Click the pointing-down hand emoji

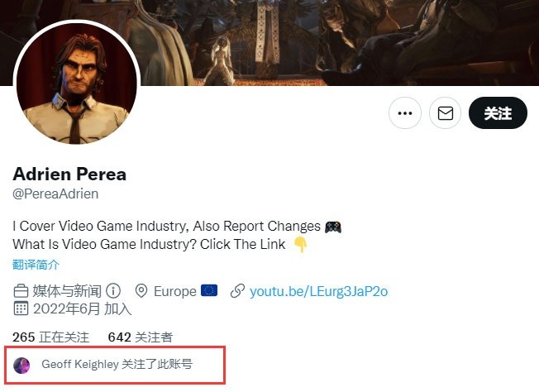pyautogui.click(x=300, y=245)
